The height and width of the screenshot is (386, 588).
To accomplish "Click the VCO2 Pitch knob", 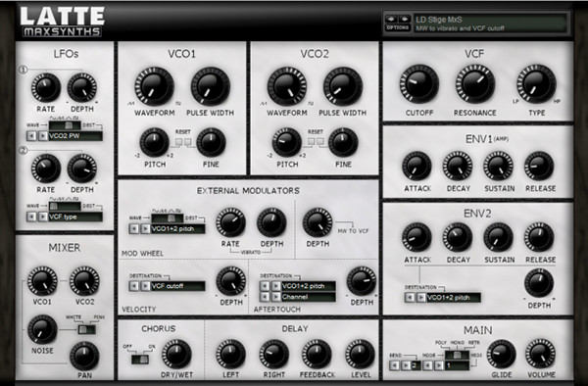I will [286, 142].
